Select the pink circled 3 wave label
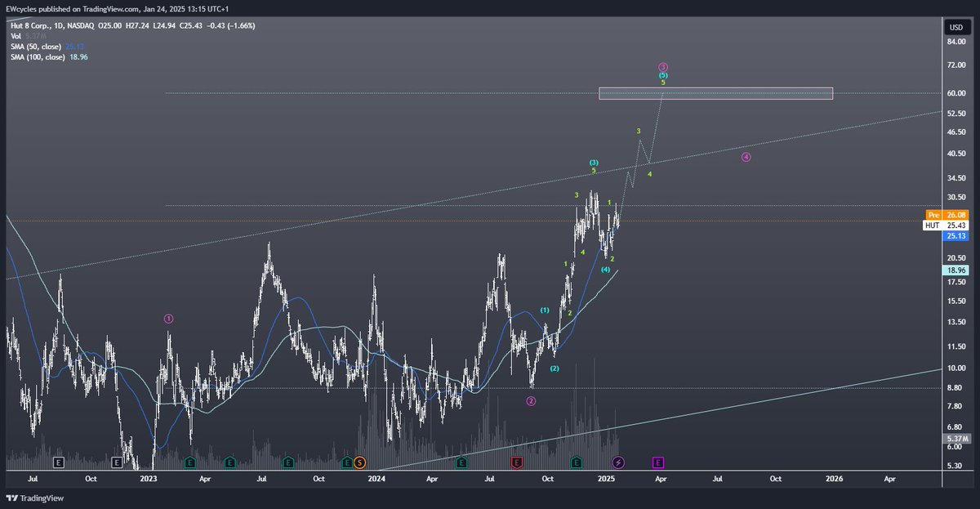Viewport: 980px width, 509px height. pyautogui.click(x=663, y=67)
